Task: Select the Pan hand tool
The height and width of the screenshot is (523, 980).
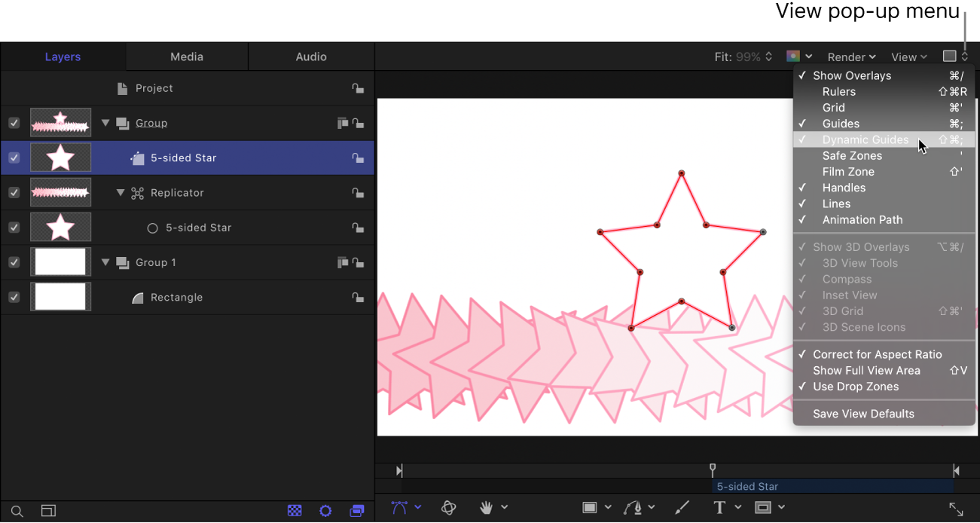Action: pos(487,508)
